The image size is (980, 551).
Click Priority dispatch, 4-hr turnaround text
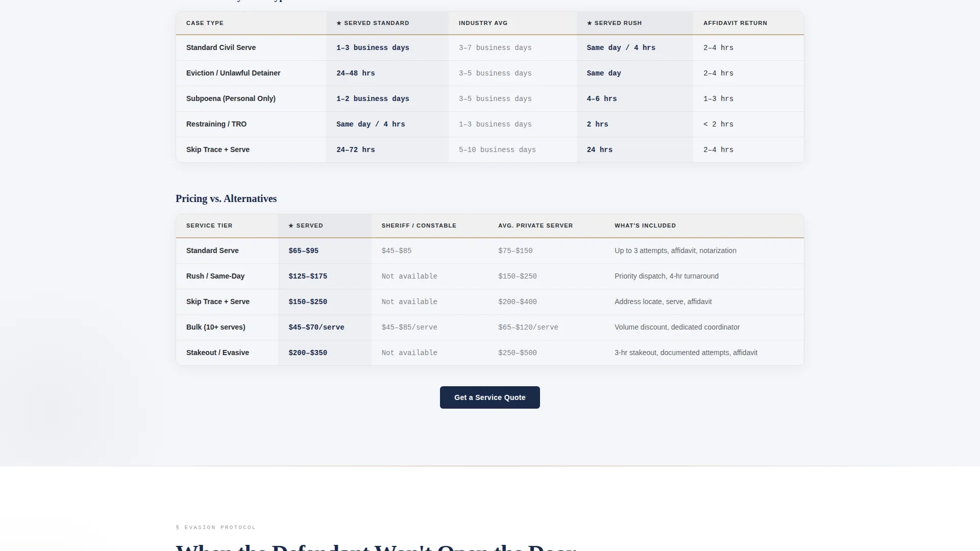[x=667, y=276]
